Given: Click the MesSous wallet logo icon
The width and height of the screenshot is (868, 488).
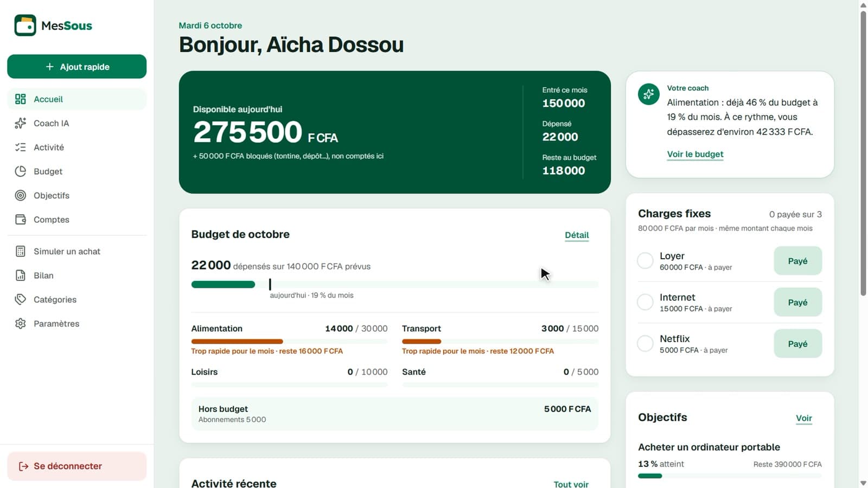Looking at the screenshot, I should coord(25,25).
